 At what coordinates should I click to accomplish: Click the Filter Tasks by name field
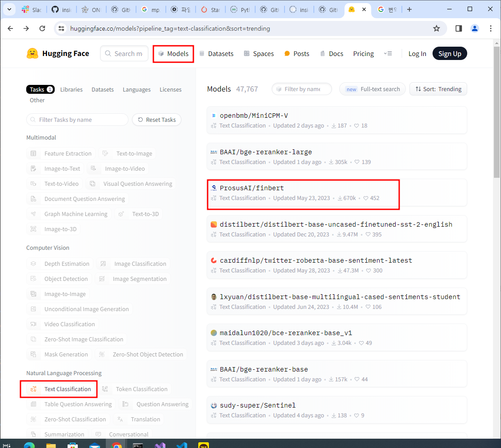[77, 120]
